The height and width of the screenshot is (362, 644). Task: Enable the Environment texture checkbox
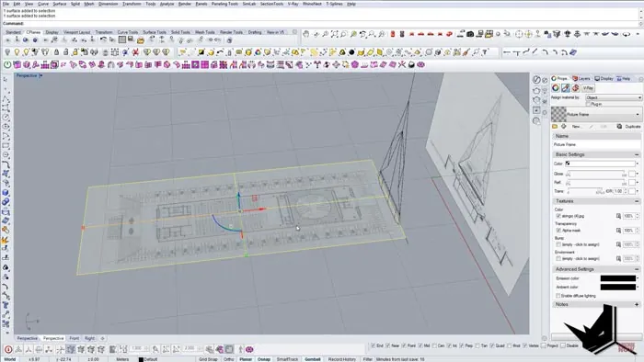(558, 259)
